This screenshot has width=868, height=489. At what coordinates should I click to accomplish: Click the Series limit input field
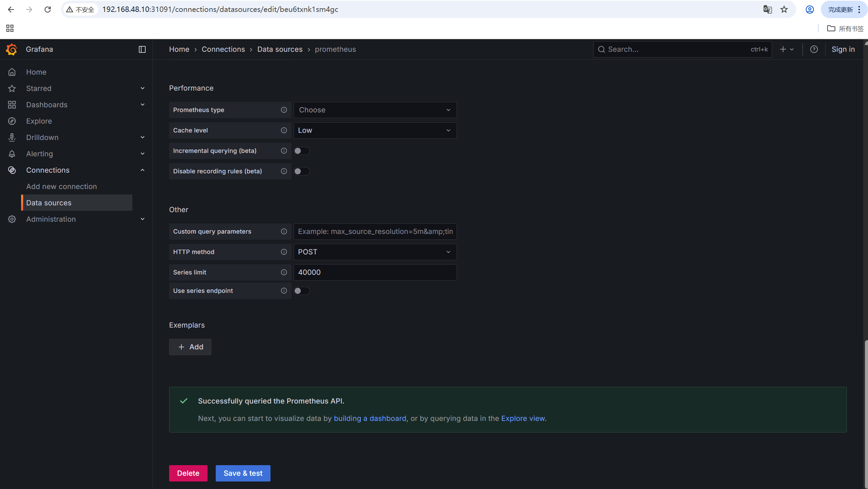coord(375,272)
